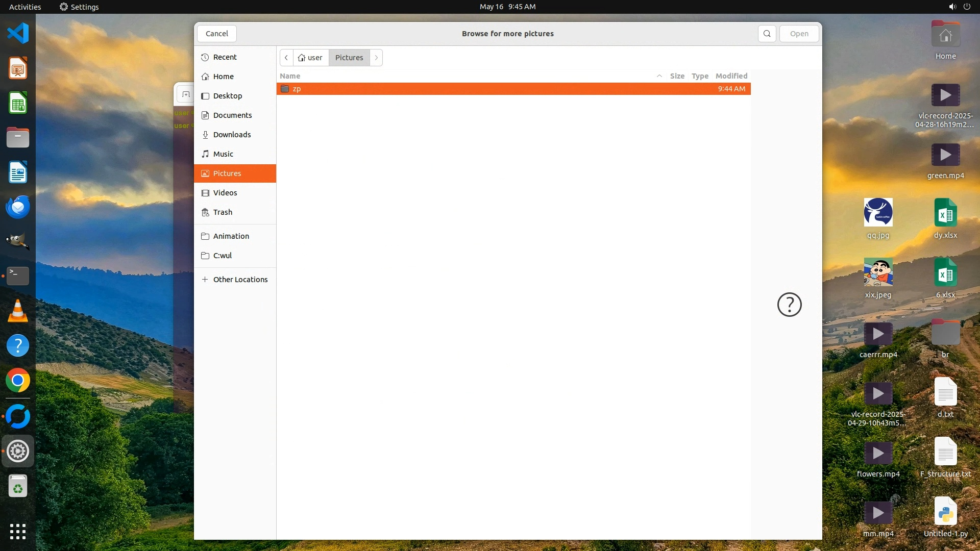The width and height of the screenshot is (980, 551).
Task: Sort the list by Name column
Action: [x=290, y=76]
